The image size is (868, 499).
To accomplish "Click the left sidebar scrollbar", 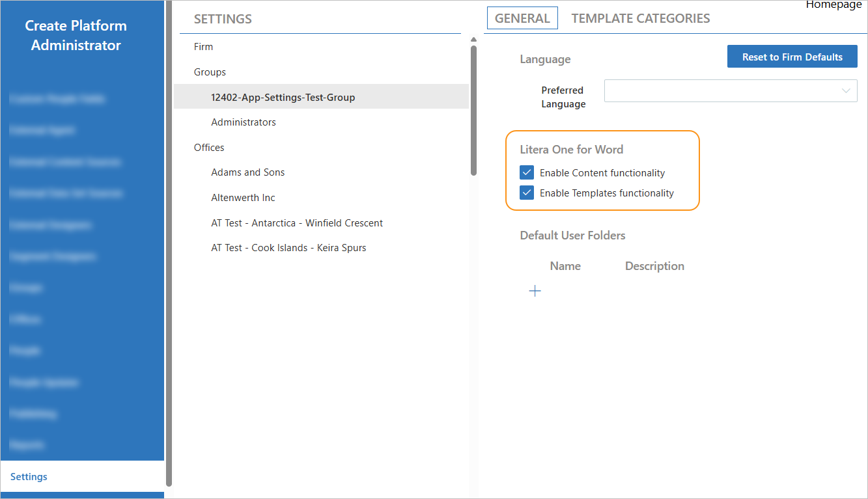I will pyautogui.click(x=169, y=243).
